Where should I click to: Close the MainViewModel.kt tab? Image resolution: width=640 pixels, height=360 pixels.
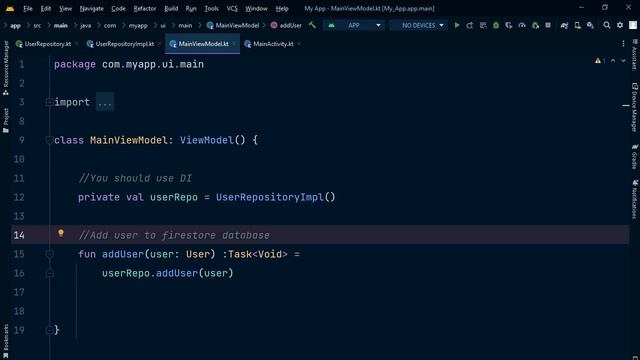point(234,44)
